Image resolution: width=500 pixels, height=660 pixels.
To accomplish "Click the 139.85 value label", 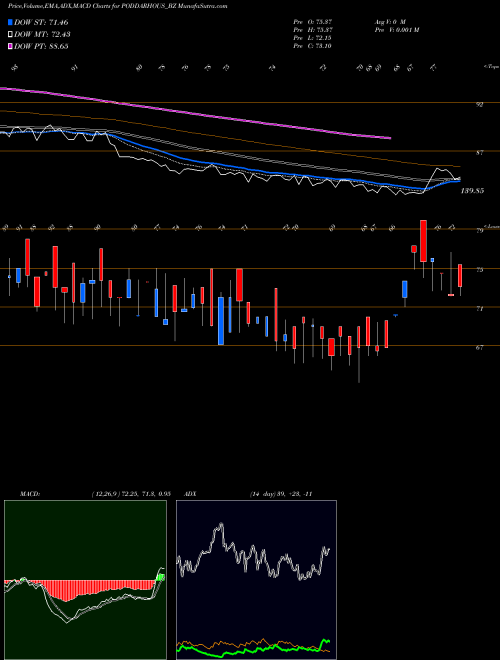I will [x=472, y=191].
